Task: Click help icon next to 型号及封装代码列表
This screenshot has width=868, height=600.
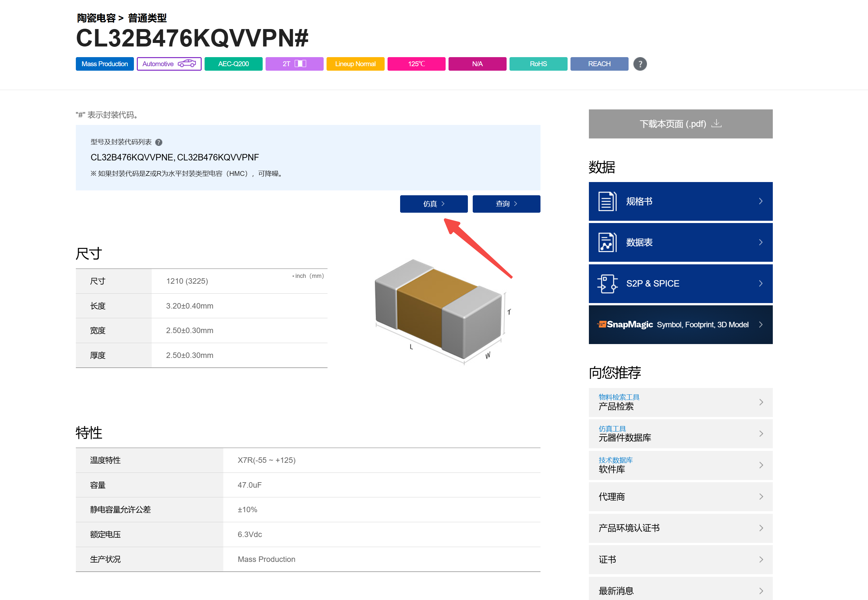Action: click(x=158, y=142)
